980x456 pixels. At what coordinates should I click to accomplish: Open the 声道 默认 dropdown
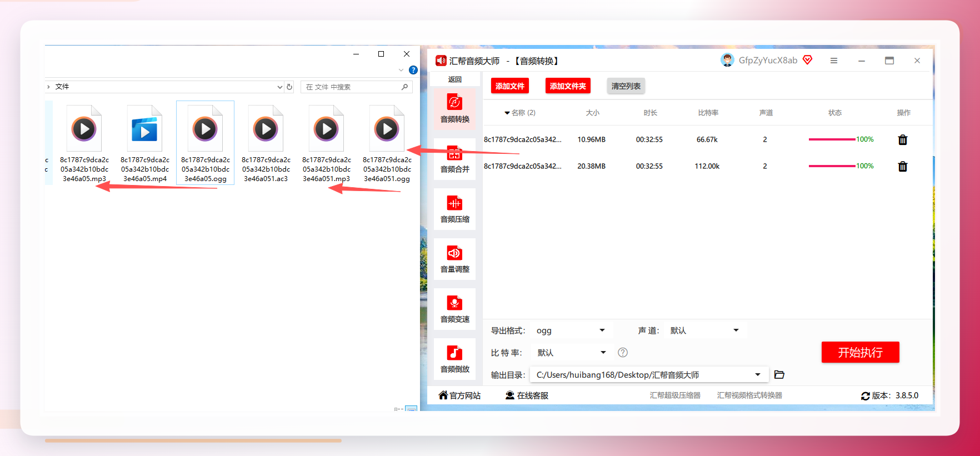pos(705,330)
